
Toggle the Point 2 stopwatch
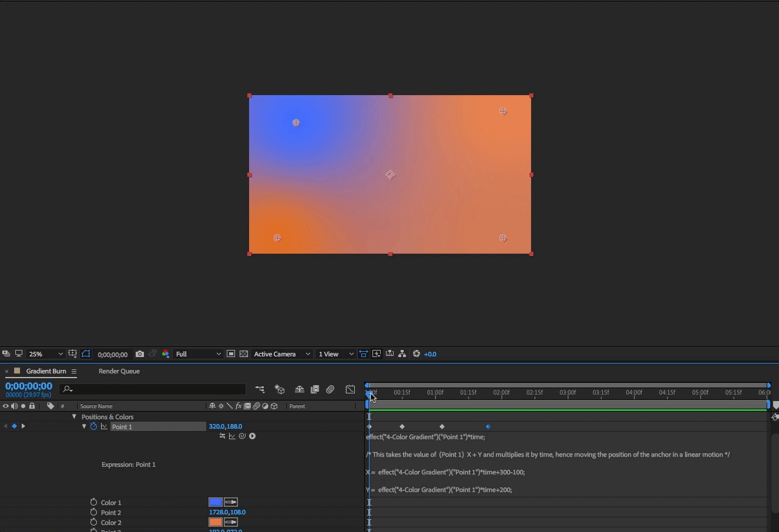click(93, 512)
